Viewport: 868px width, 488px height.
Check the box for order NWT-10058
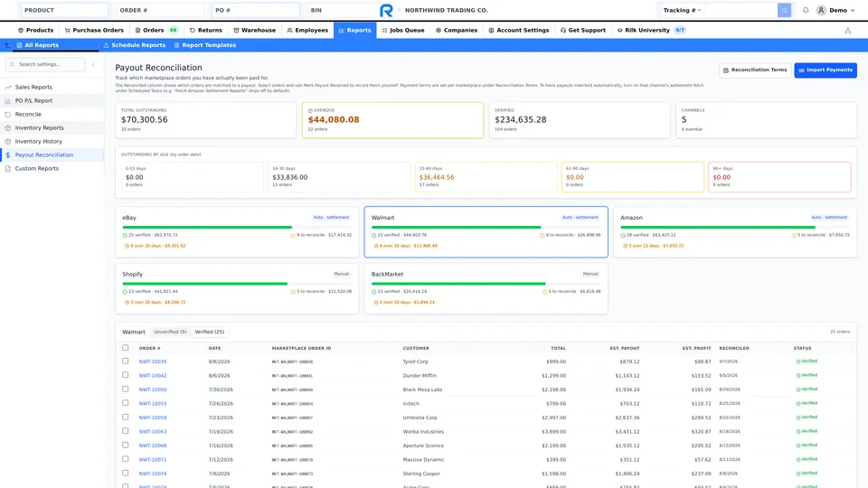125,417
